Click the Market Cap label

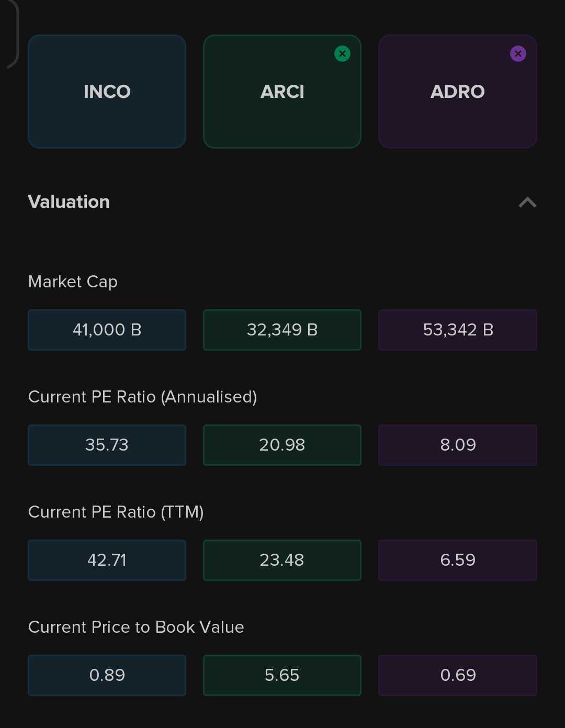click(73, 282)
